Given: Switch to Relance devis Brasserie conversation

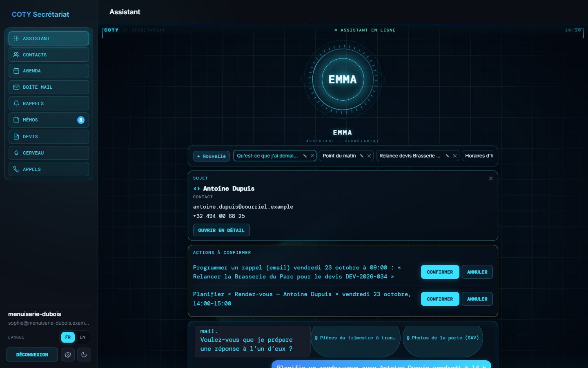Looking at the screenshot, I should click(410, 156).
